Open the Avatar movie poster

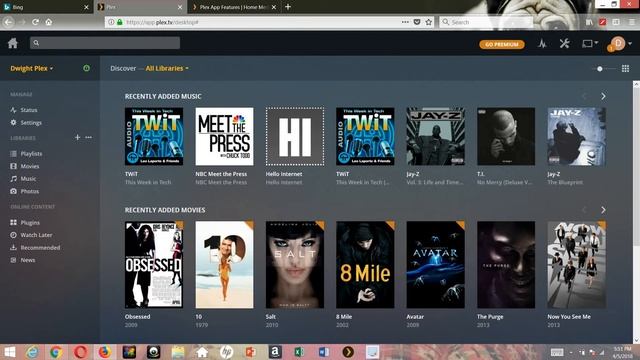click(436, 264)
